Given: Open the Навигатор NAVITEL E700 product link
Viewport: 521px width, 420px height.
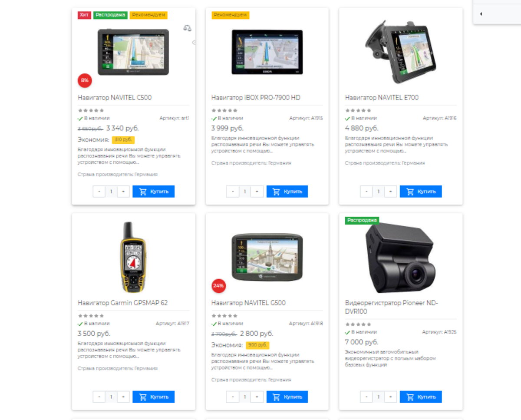Looking at the screenshot, I should point(382,98).
